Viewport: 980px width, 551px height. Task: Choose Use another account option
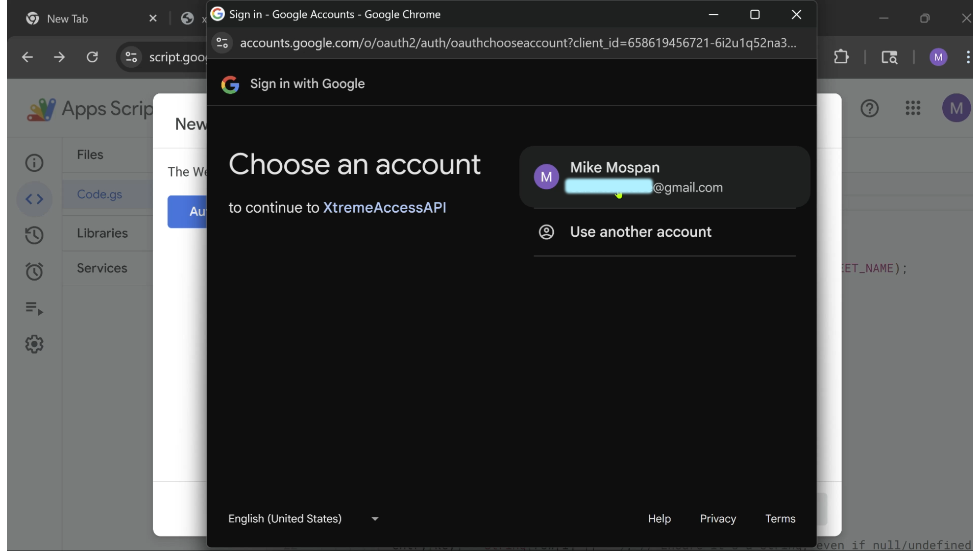point(665,232)
